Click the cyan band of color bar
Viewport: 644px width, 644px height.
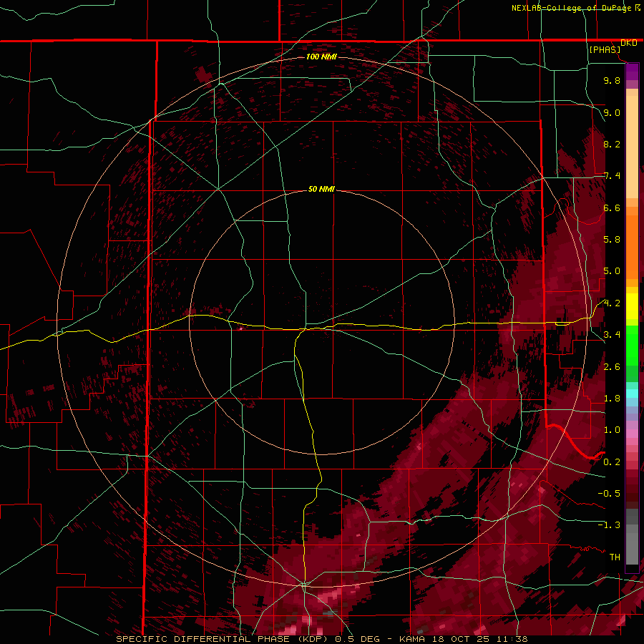point(632,394)
